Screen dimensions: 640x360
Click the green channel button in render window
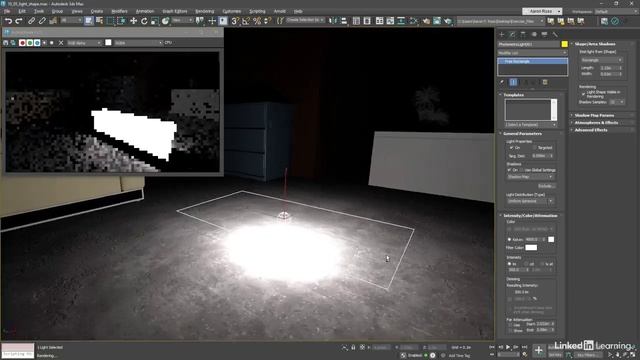[30, 43]
